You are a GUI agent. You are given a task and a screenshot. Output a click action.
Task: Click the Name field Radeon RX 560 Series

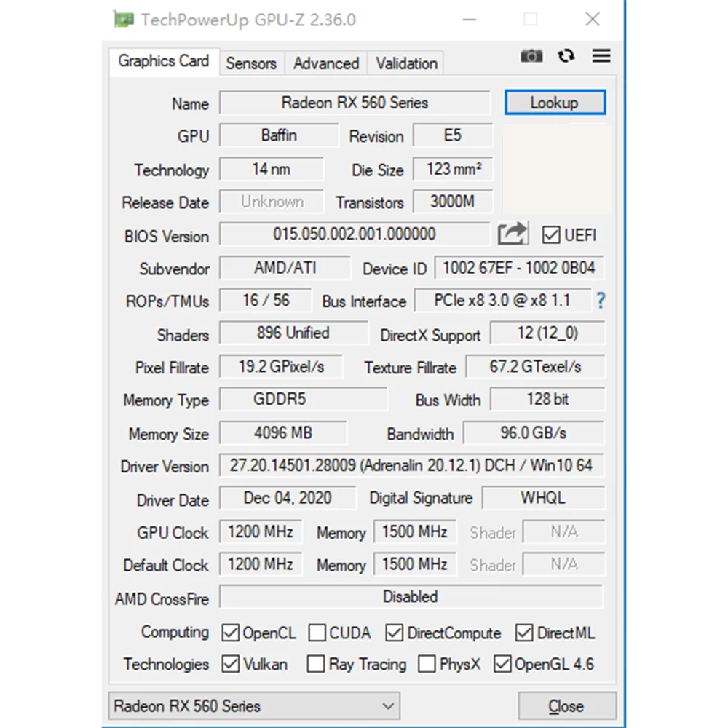[355, 103]
